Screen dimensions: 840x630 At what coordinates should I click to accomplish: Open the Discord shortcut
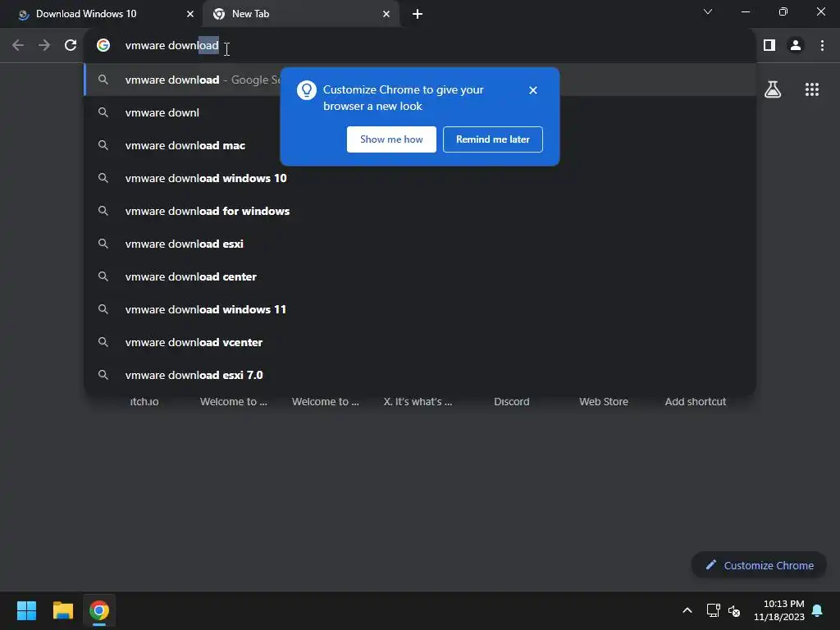[x=512, y=401]
